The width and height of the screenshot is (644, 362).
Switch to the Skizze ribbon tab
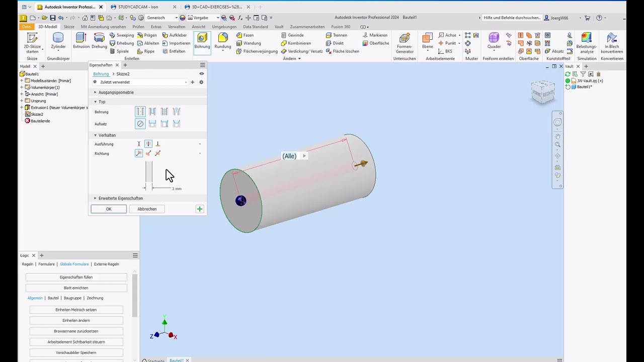(69, 27)
